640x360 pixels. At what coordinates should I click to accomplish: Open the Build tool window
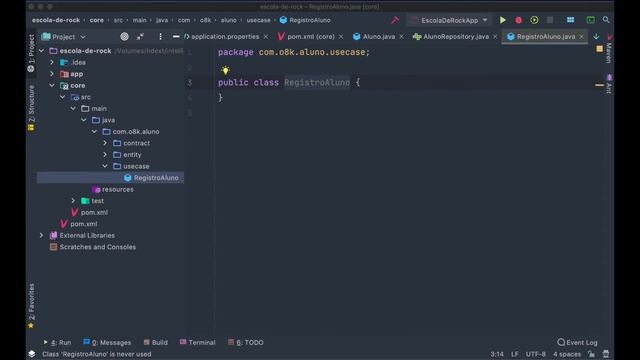(156, 342)
